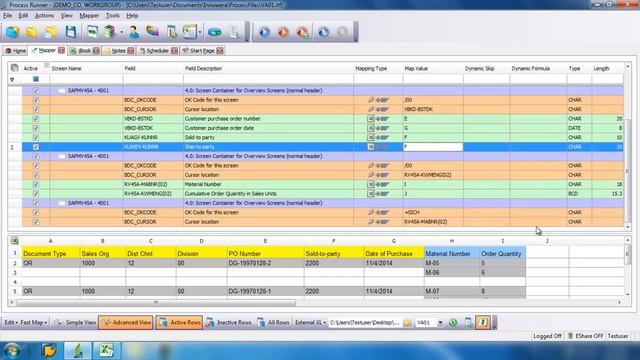Viewport: 640px width, 360px height.
Task: Toggle Active checkbox in the filter row
Action: (x=36, y=79)
